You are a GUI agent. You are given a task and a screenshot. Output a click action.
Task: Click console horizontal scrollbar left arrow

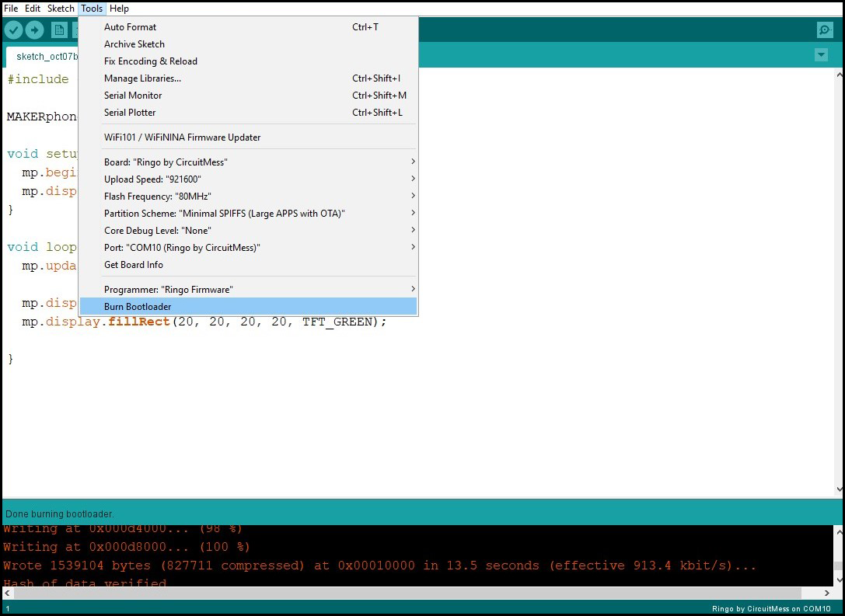click(x=9, y=593)
